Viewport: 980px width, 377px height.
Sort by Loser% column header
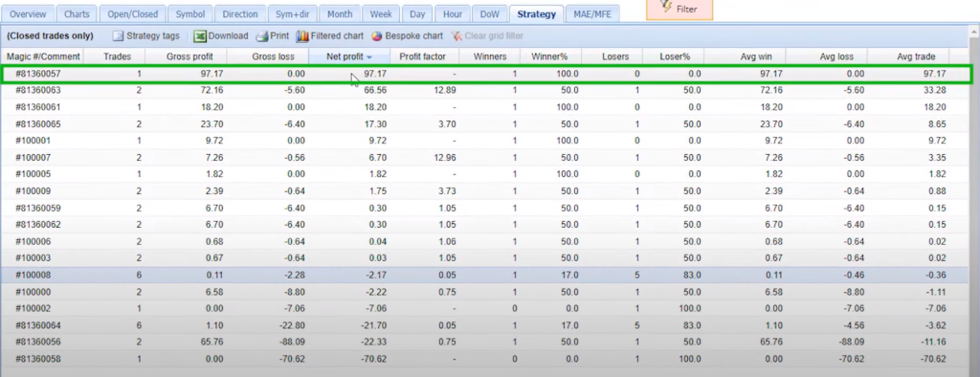[675, 56]
